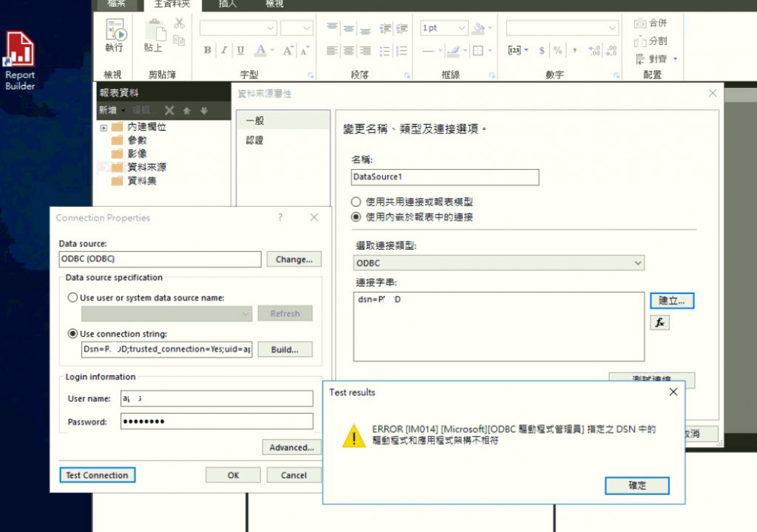Click the move up arrow in Report Data toolbar

(187, 111)
